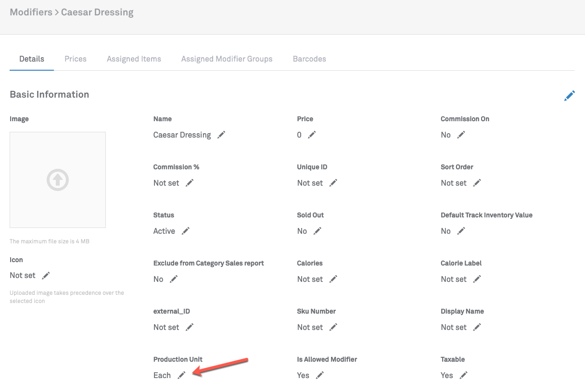The width and height of the screenshot is (585, 392).
Task: Edit the Icon setting under the image
Action: [46, 276]
